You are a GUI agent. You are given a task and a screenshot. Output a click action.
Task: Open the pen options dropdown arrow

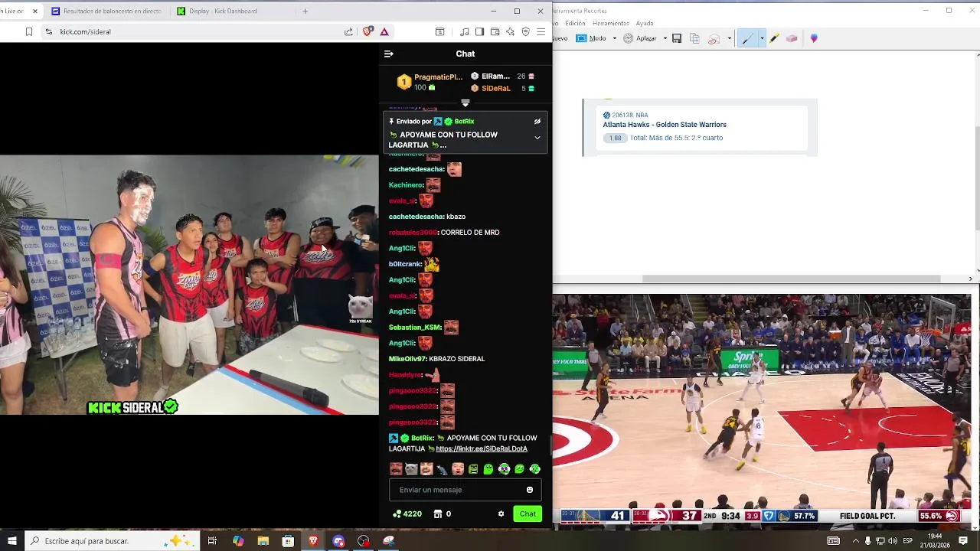tap(761, 38)
